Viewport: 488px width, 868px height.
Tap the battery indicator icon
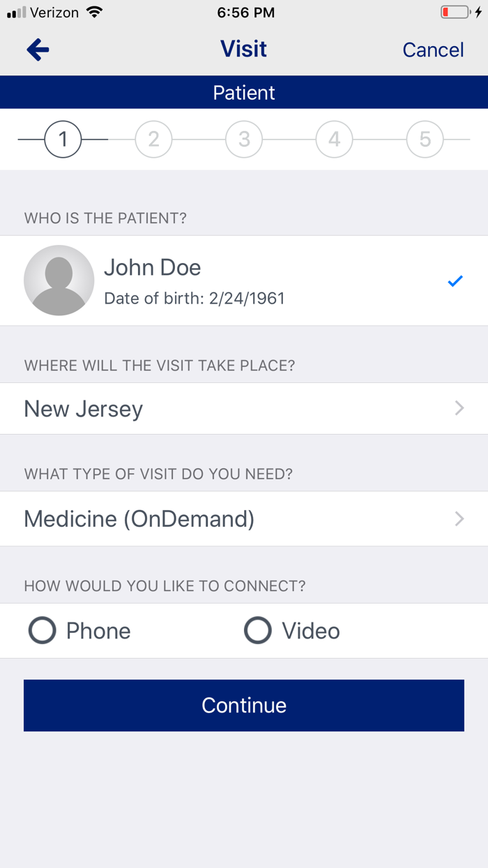coord(455,13)
